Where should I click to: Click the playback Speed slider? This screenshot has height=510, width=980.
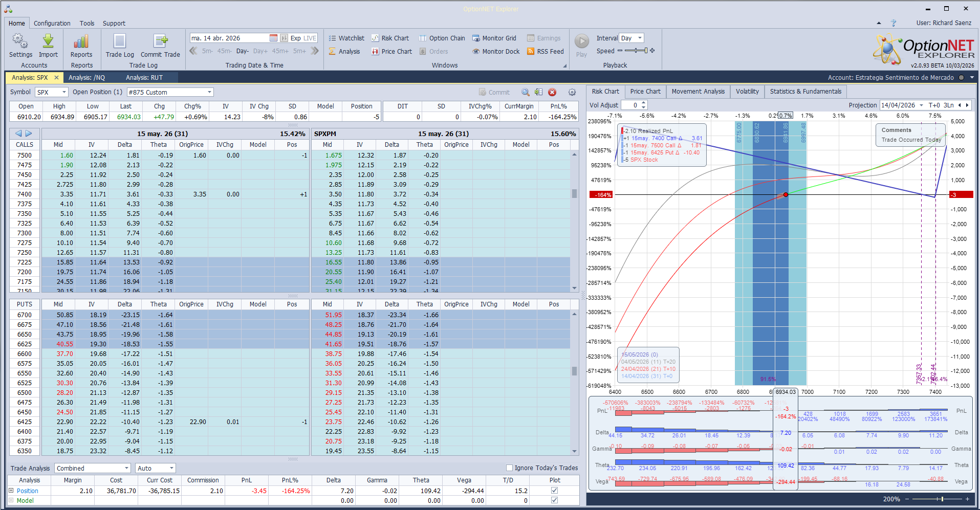coord(636,51)
